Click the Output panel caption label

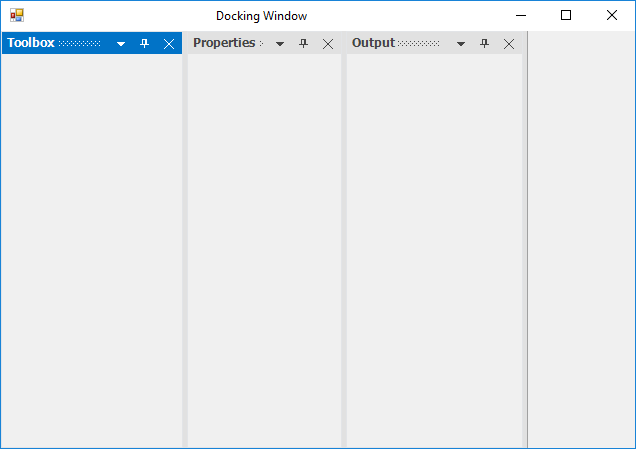[373, 43]
